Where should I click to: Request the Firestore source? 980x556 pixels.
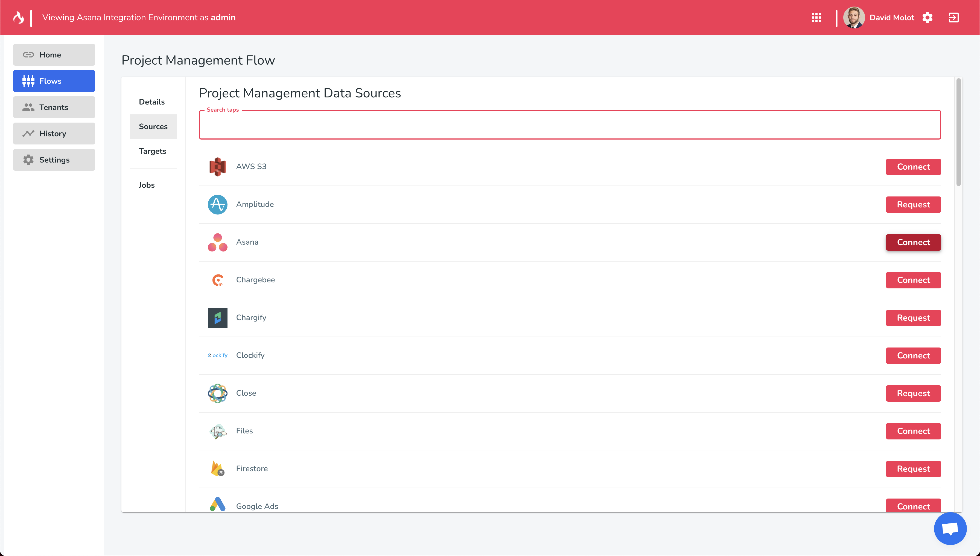point(913,469)
